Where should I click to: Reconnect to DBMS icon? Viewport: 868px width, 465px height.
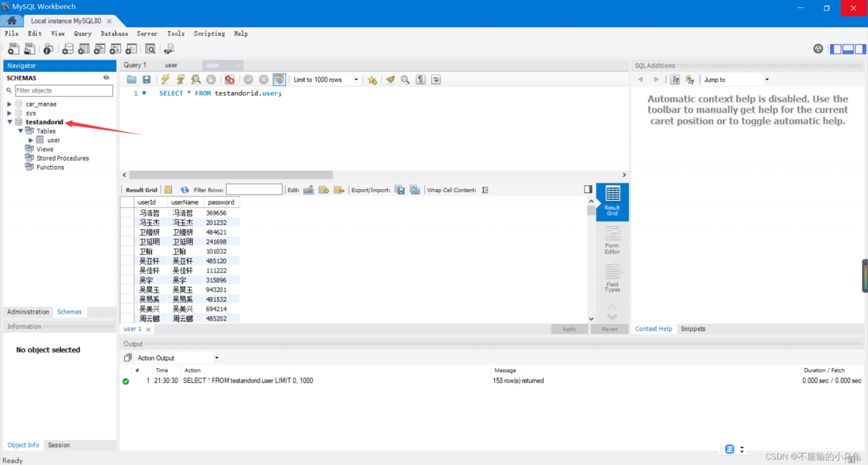coord(169,49)
